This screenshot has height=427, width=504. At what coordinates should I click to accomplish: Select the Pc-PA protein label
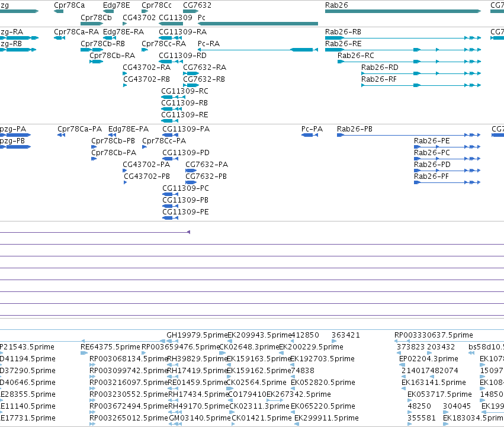coord(312,129)
